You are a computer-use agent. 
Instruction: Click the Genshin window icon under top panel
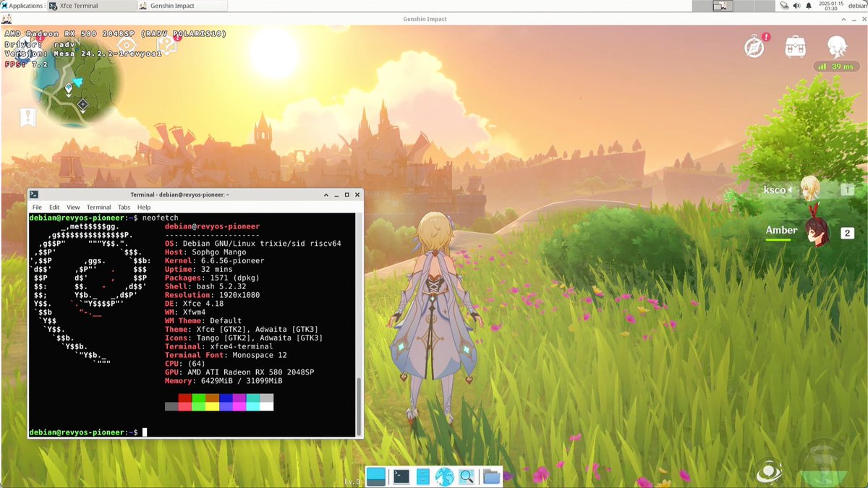6,18
